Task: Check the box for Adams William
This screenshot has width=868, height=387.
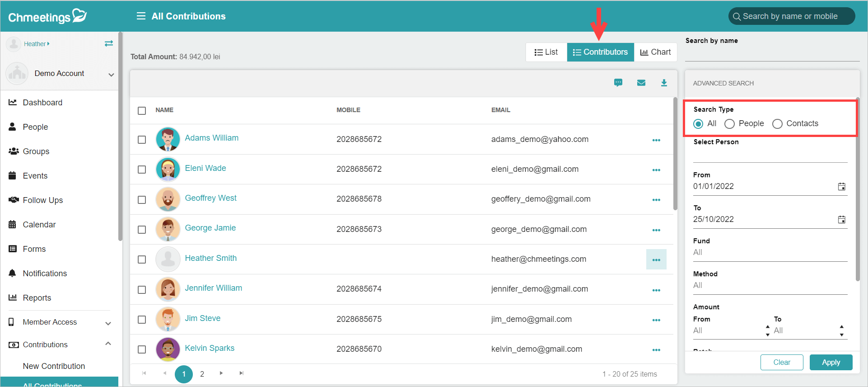Action: [x=142, y=140]
